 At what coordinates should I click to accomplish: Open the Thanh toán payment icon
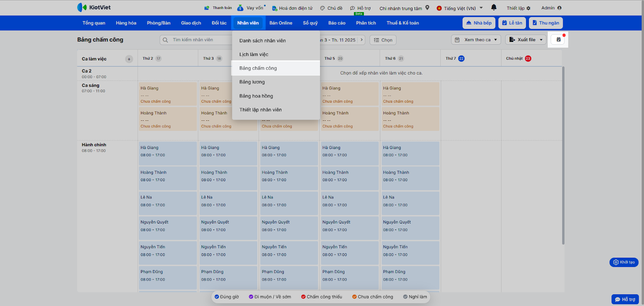pos(207,8)
